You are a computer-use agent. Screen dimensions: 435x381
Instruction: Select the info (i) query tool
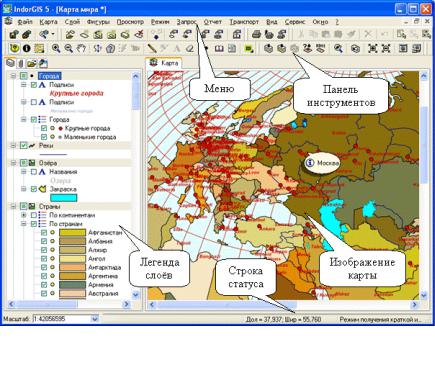pyautogui.click(x=26, y=49)
